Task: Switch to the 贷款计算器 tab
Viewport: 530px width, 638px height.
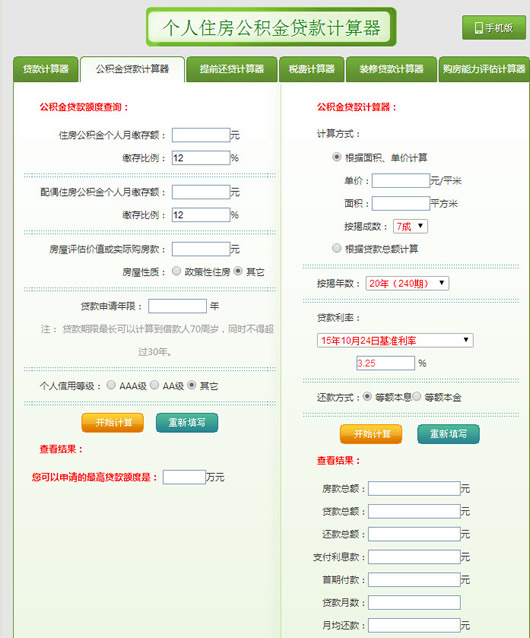Action: (x=46, y=69)
